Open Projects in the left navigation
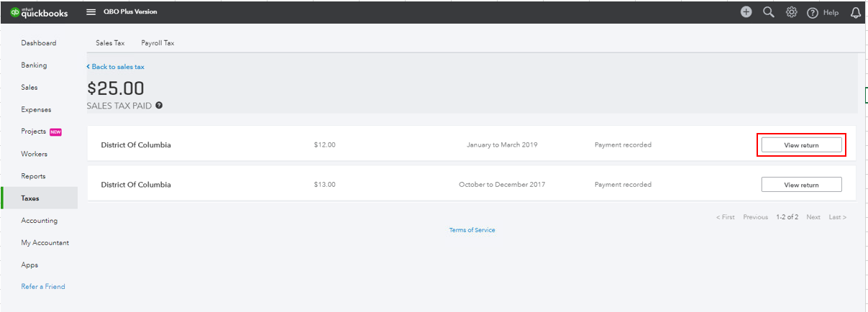 (34, 132)
